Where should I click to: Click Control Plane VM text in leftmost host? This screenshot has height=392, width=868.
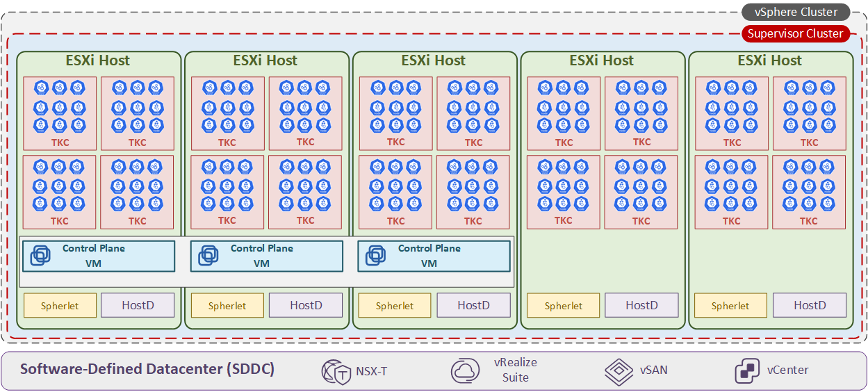[94, 256]
